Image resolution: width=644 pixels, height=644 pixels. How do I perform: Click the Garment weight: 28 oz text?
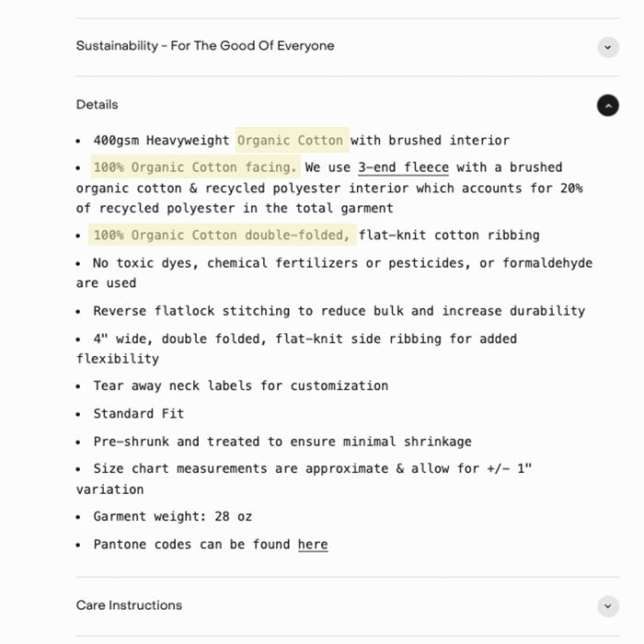pos(172,517)
